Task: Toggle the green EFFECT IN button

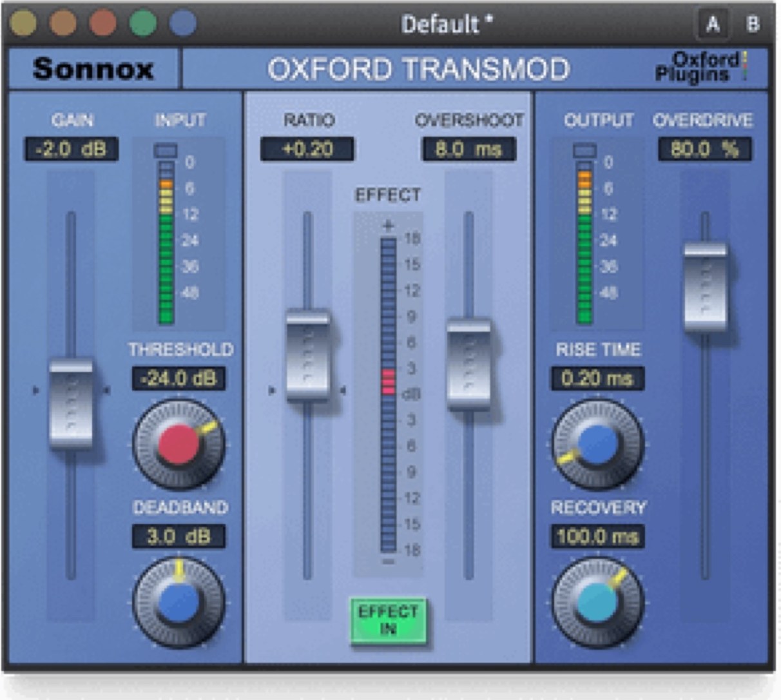Action: tap(388, 620)
